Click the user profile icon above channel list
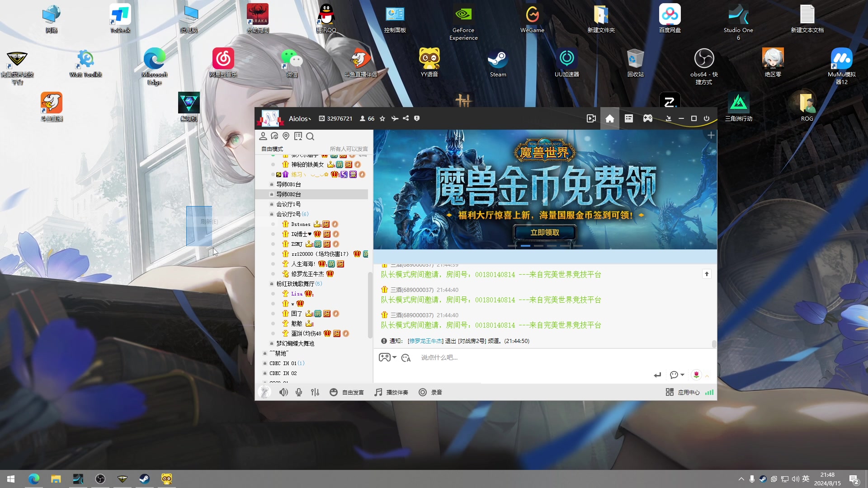The height and width of the screenshot is (488, 868). [x=263, y=136]
